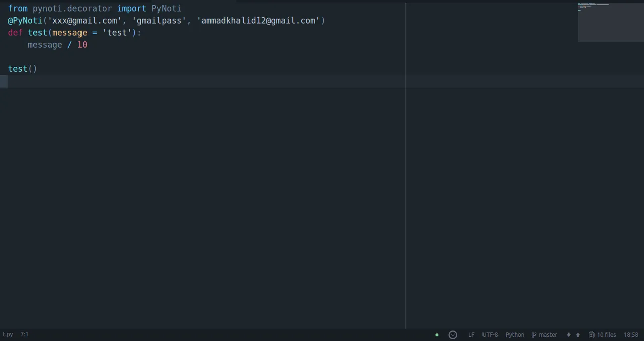Click the number 10 in the code

tap(82, 45)
